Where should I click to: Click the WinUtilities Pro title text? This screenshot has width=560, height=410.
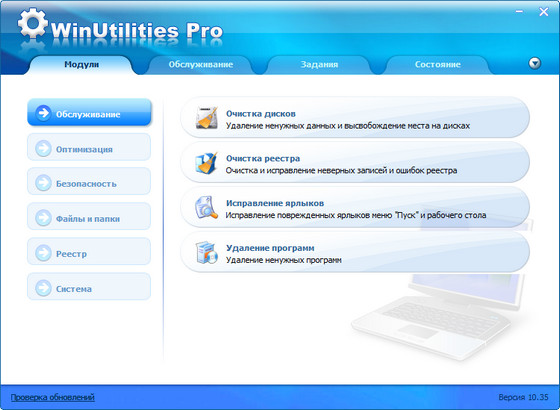[137, 31]
